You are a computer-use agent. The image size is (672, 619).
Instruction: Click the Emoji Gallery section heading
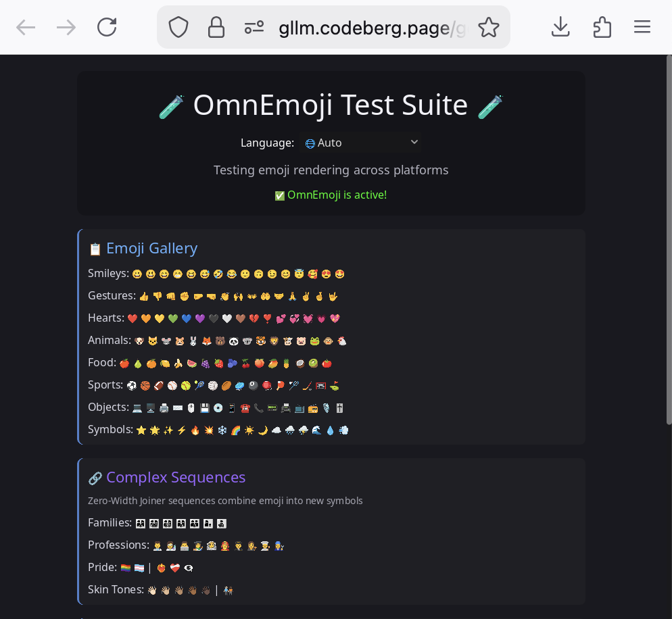pyautogui.click(x=151, y=249)
